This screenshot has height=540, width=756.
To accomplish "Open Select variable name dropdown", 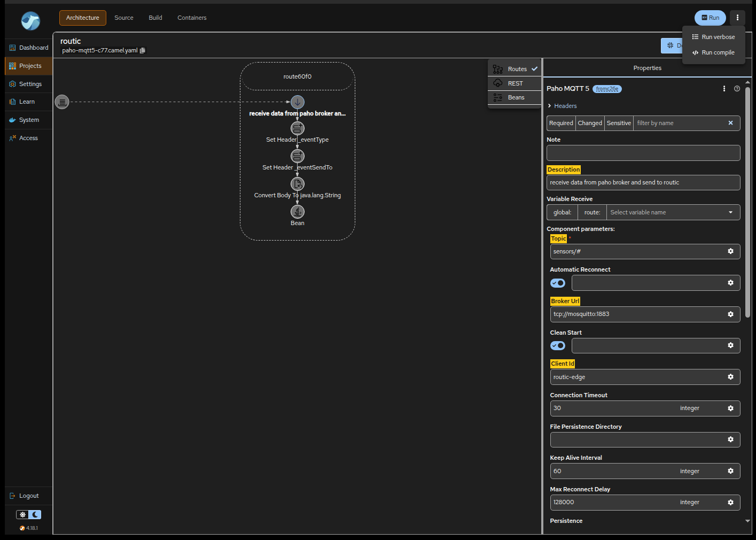I will [x=673, y=212].
